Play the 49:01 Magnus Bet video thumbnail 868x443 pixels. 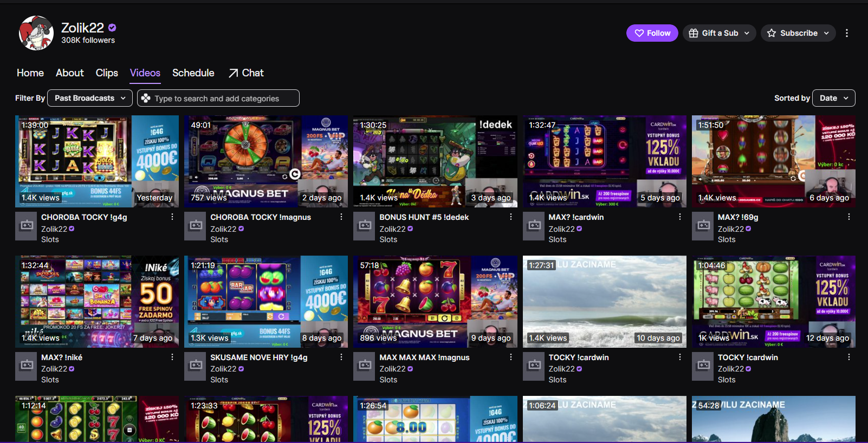pyautogui.click(x=266, y=161)
